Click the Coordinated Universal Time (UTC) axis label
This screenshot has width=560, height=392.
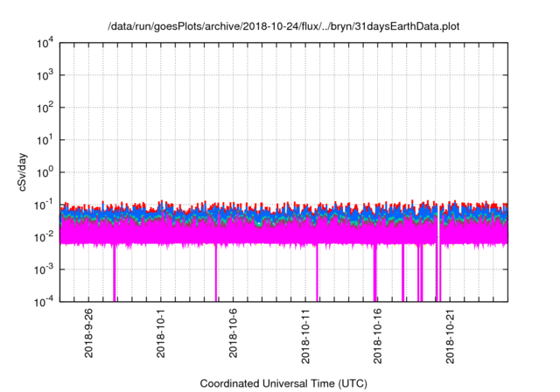[283, 383]
